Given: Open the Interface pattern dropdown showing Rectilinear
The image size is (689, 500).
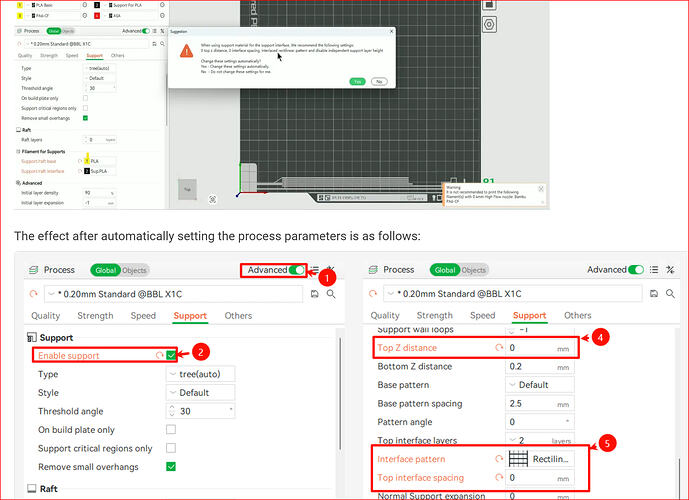Looking at the screenshot, I should (x=540, y=459).
